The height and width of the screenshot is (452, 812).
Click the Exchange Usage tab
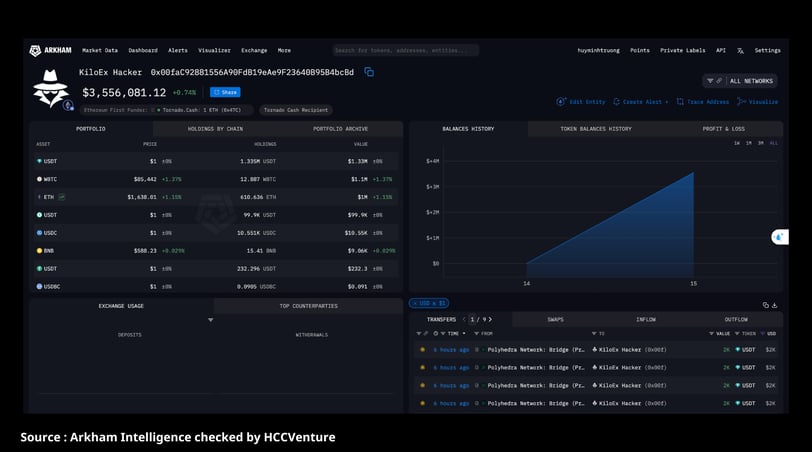click(121, 306)
